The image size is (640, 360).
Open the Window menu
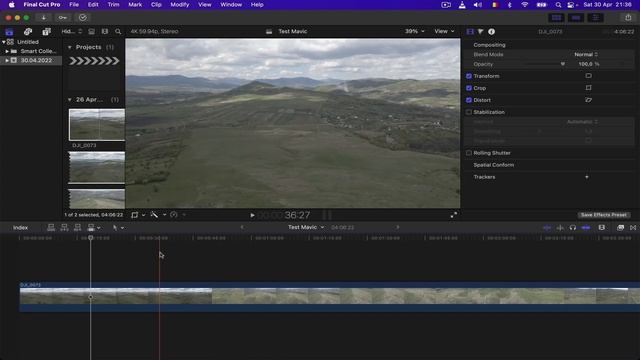(x=231, y=4)
